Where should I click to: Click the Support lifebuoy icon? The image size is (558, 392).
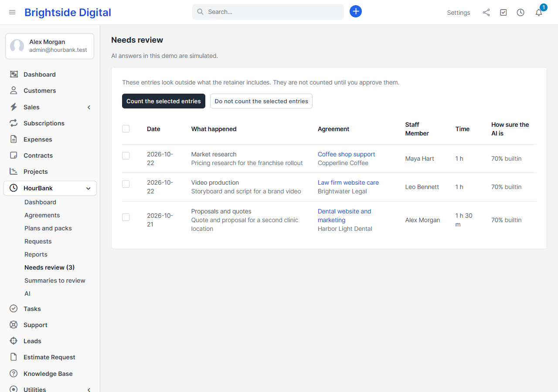click(x=14, y=325)
